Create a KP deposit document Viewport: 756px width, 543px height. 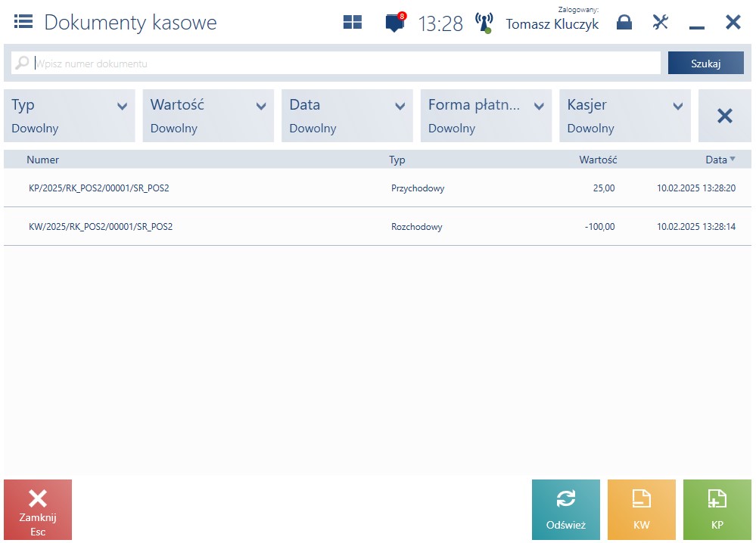coord(717,510)
